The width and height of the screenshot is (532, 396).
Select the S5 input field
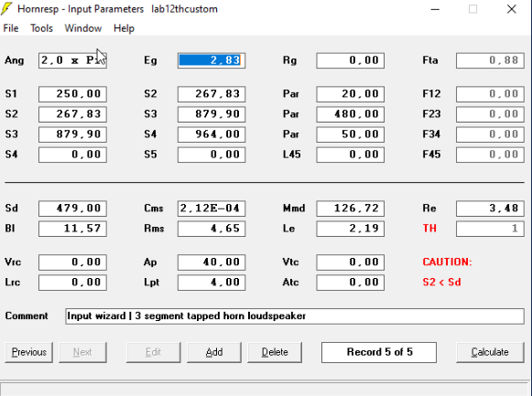coord(212,155)
